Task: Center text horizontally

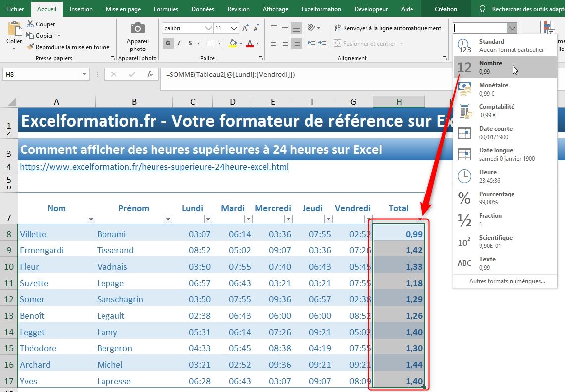Action: coord(285,43)
